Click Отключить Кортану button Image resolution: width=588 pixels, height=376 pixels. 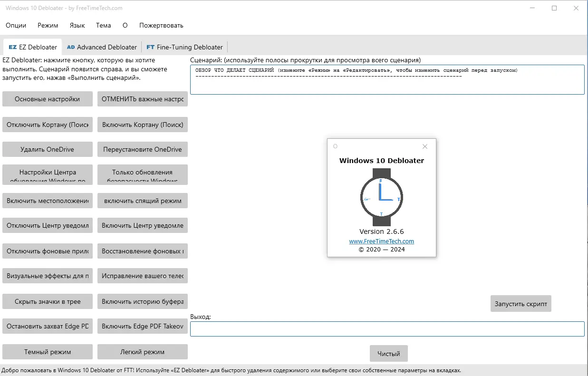point(47,125)
